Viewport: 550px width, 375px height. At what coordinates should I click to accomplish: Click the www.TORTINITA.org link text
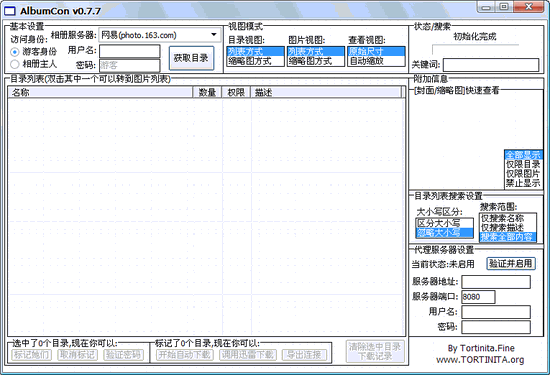480,360
